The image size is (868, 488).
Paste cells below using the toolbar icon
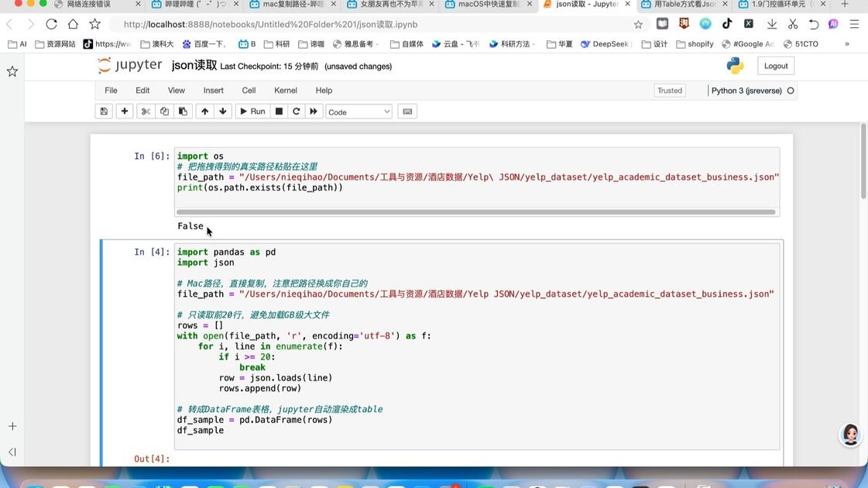pos(183,112)
